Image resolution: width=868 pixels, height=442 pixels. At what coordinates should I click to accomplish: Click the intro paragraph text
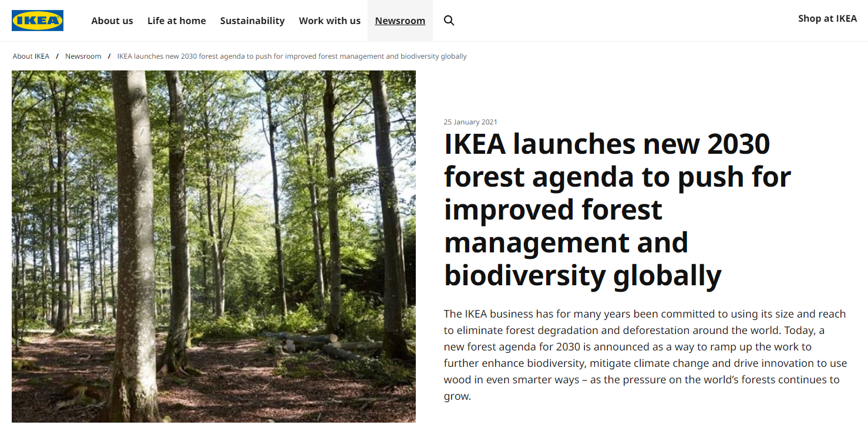click(x=645, y=355)
